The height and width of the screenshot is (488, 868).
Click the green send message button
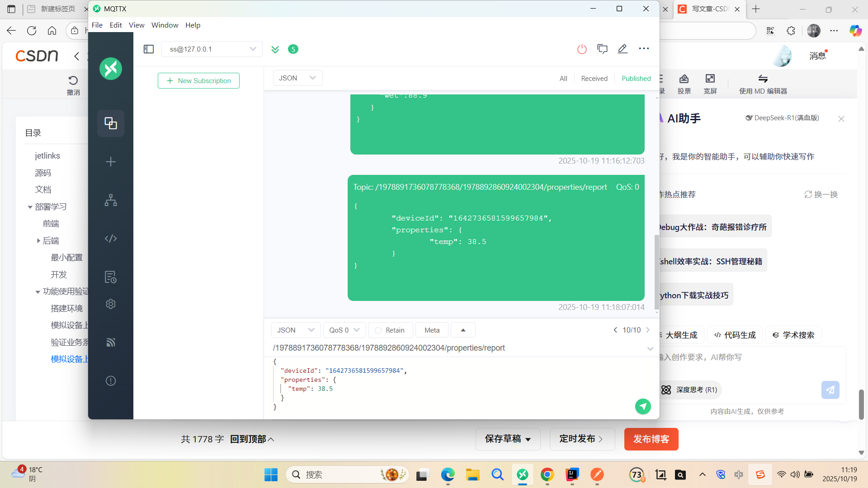(x=642, y=406)
